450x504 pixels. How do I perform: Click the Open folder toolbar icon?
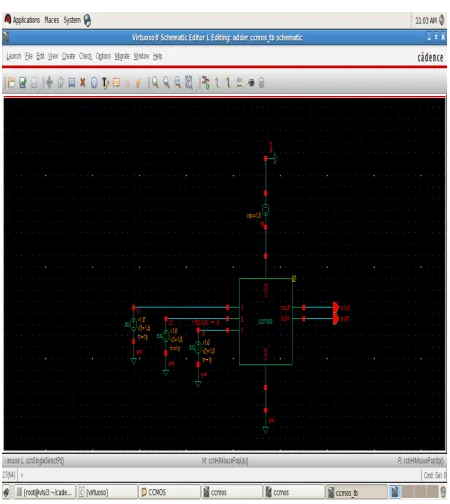point(11,82)
